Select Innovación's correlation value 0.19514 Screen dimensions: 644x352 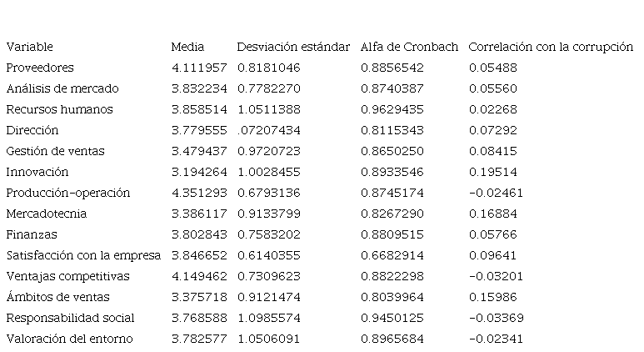point(492,172)
